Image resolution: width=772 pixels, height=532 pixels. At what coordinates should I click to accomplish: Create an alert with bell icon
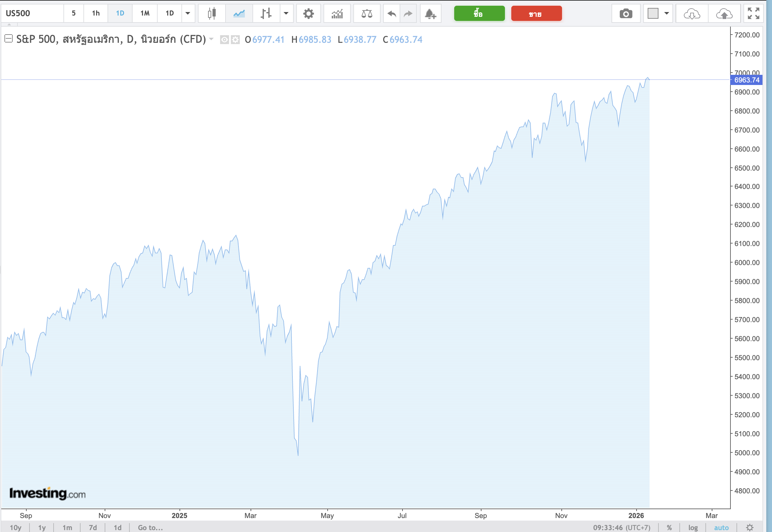430,14
